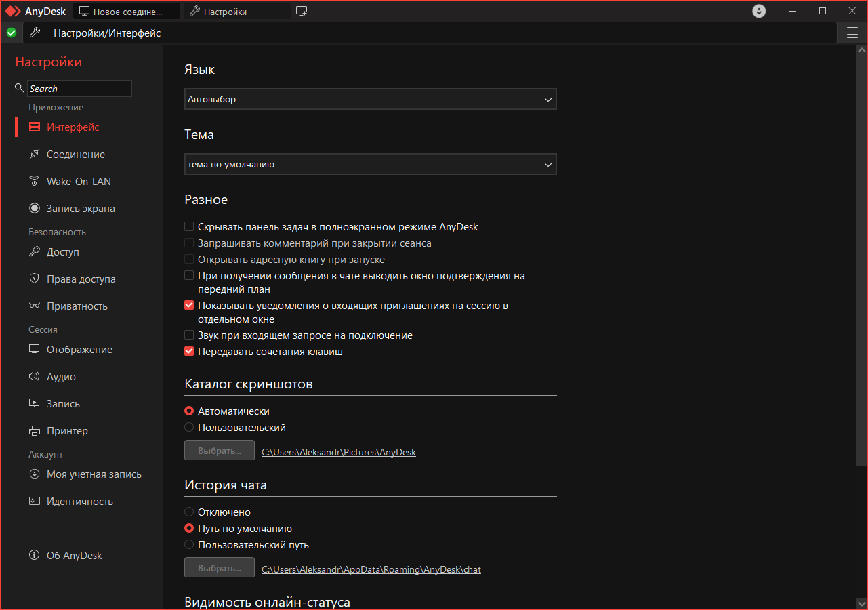This screenshot has width=868, height=610.
Task: Disable Передавать сочетания клавиш checkbox
Action: (x=189, y=352)
